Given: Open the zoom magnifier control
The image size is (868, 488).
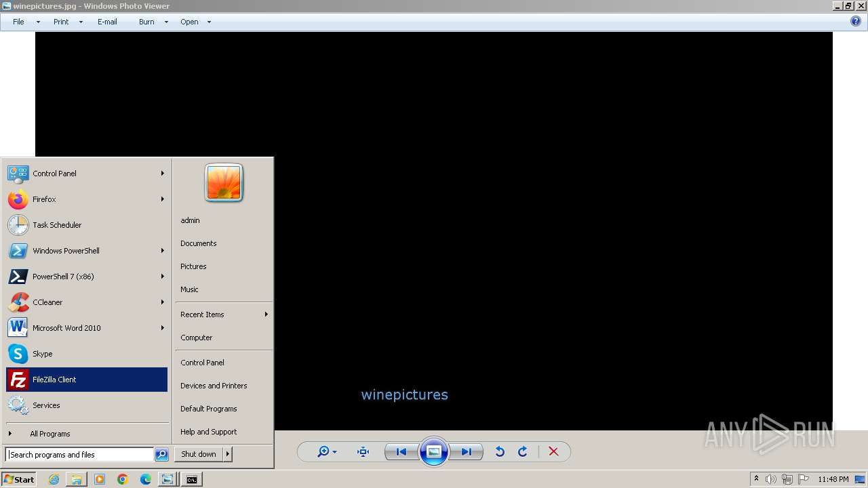Looking at the screenshot, I should 323,452.
